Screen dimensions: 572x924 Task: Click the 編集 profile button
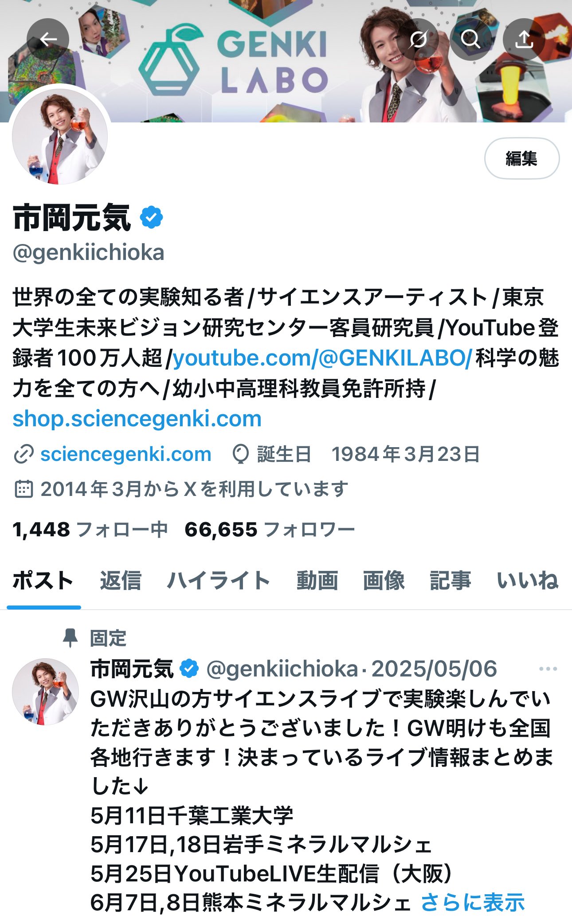click(521, 158)
